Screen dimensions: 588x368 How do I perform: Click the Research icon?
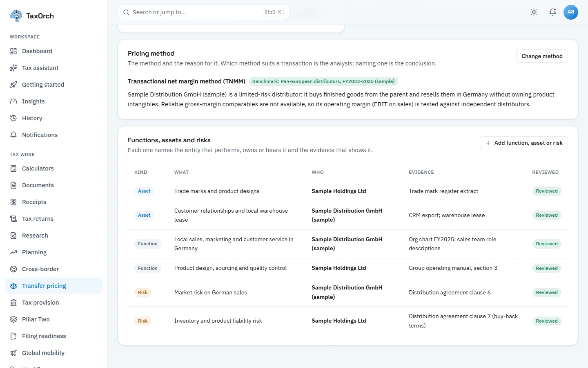(13, 236)
